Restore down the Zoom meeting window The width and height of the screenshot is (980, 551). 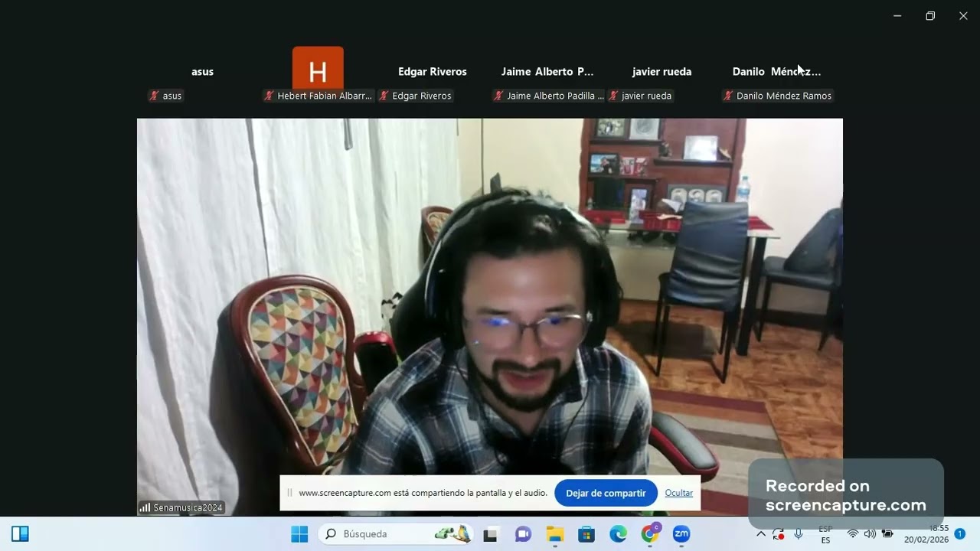point(930,15)
